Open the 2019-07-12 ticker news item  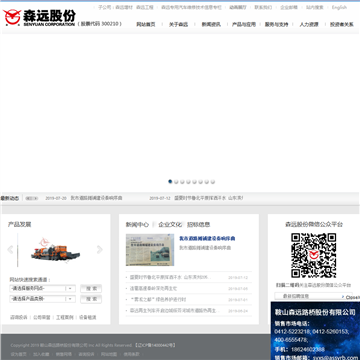pos(196,198)
